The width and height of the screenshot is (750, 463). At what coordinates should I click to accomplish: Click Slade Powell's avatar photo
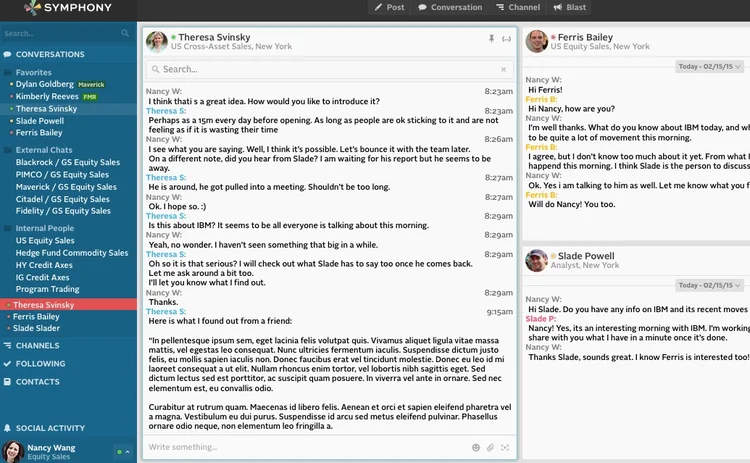[537, 260]
